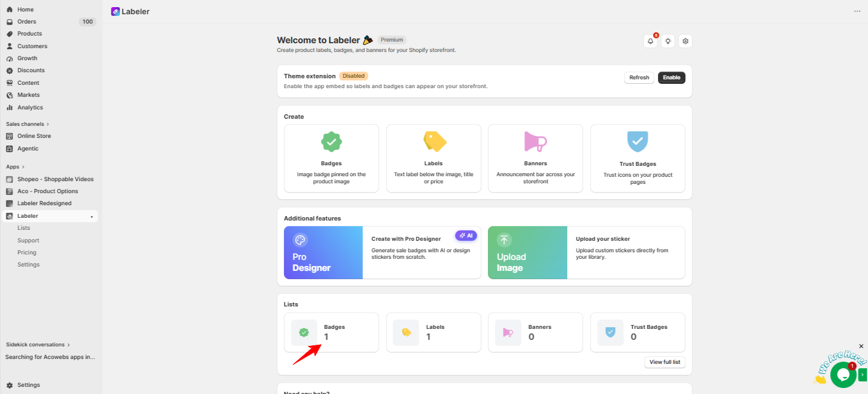Click the AI tag on the Pro Designer card
Screen dimensions: 868x394
click(466, 236)
